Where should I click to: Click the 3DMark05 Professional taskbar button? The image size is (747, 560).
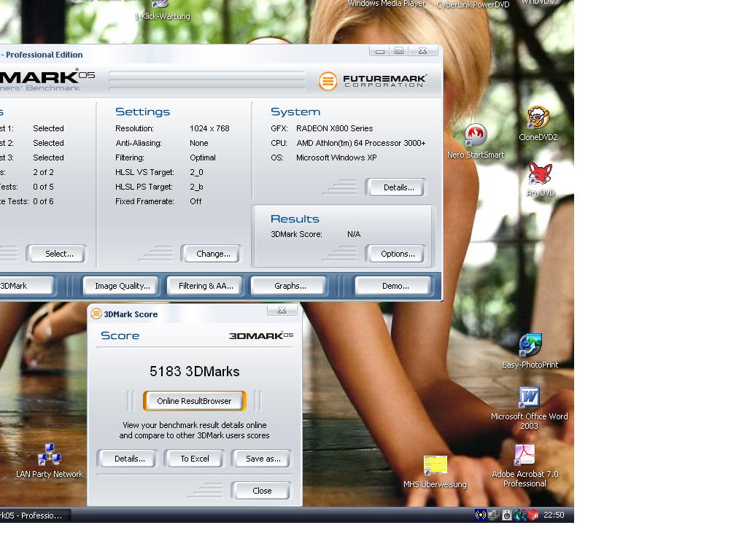pos(34,516)
